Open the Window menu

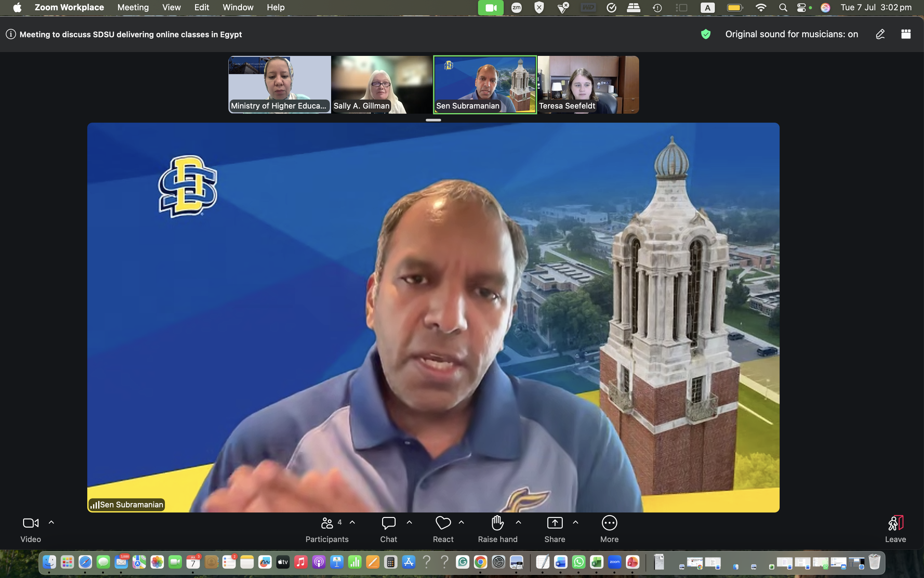pyautogui.click(x=238, y=8)
